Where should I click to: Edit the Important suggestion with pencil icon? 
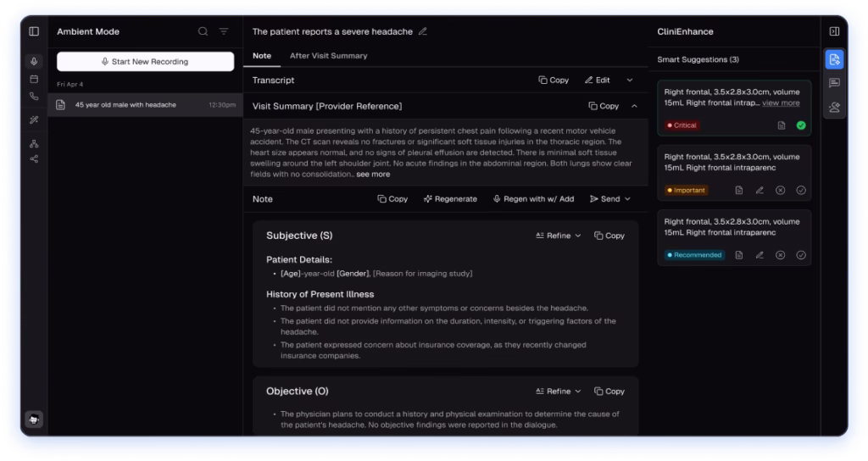759,190
